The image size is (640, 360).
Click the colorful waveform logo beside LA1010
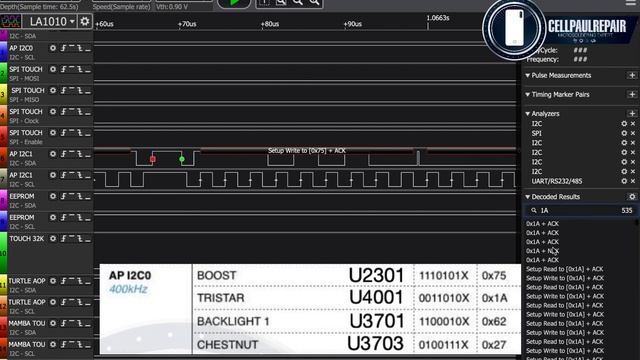[x=11, y=21]
